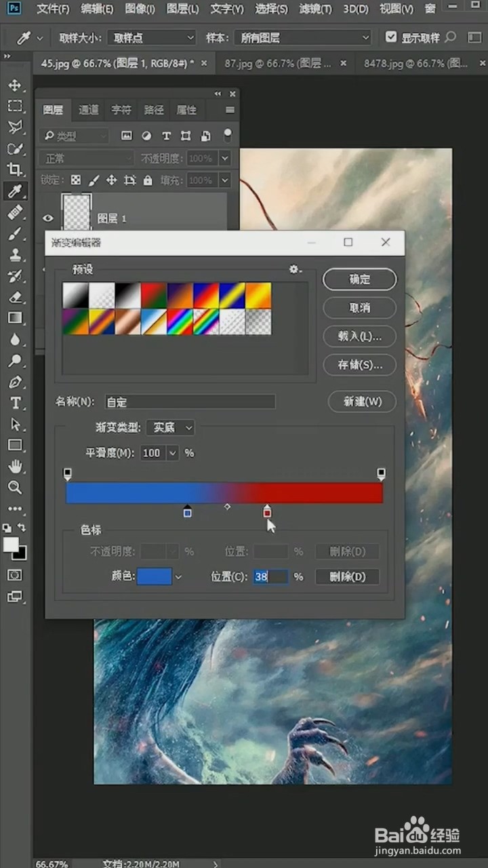Open the 图像(I) menu

(x=140, y=9)
